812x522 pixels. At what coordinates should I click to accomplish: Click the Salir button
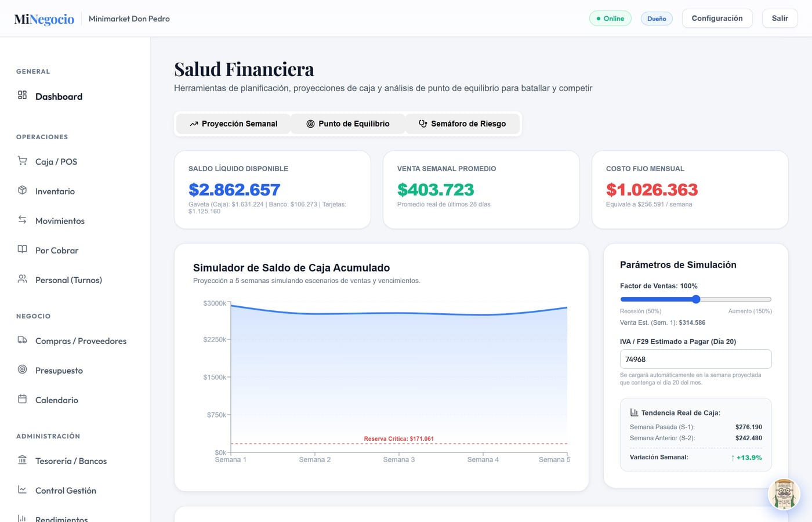tap(780, 19)
